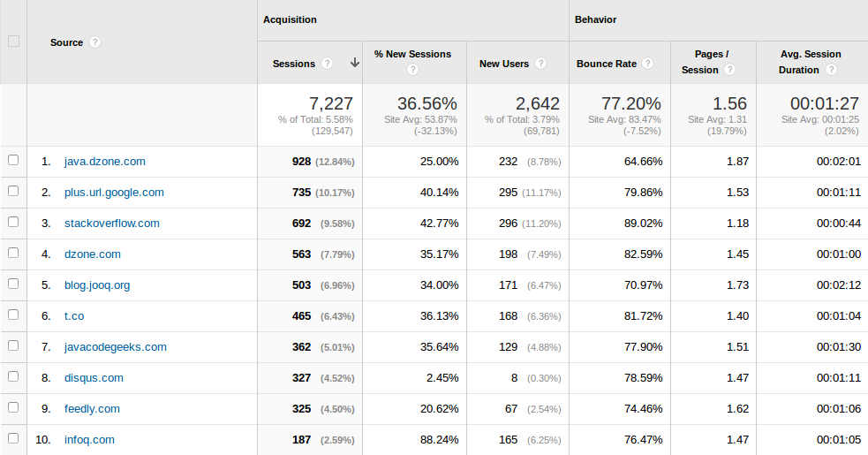Screen dimensions: 868x455
Task: Open the stackoverflow.com source link
Action: click(112, 224)
